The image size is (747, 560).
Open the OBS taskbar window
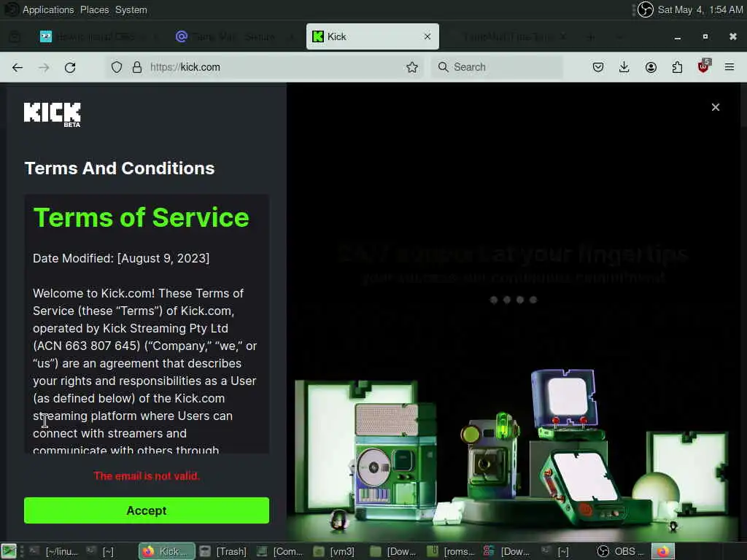[621, 551]
